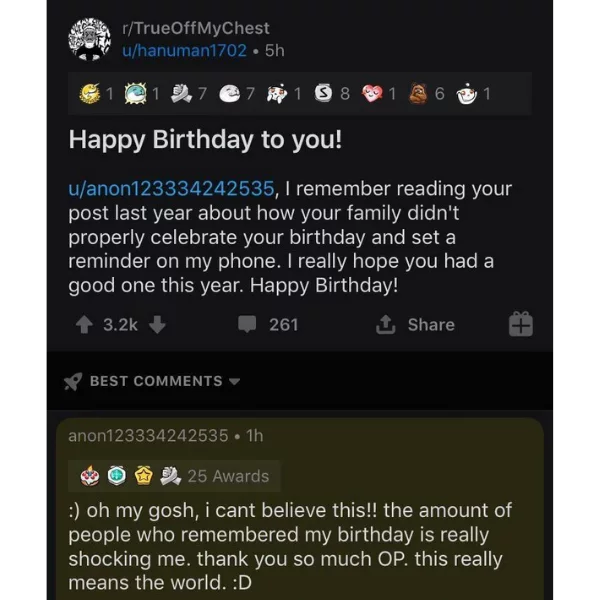Tap the rocket icon beside Best Comments
The height and width of the screenshot is (600, 600).
(73, 381)
